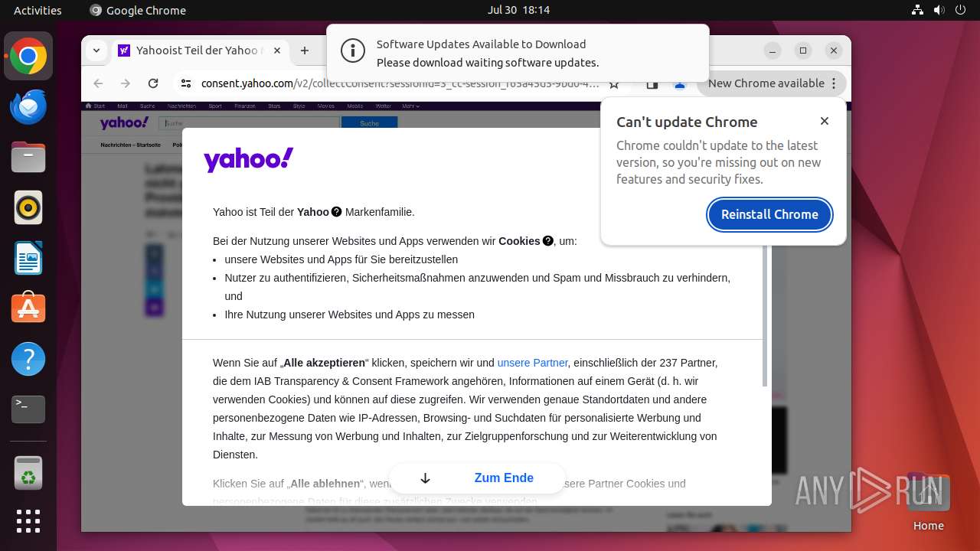This screenshot has height=551, width=980.
Task: Close the Yahoo tab
Action: pos(277,51)
